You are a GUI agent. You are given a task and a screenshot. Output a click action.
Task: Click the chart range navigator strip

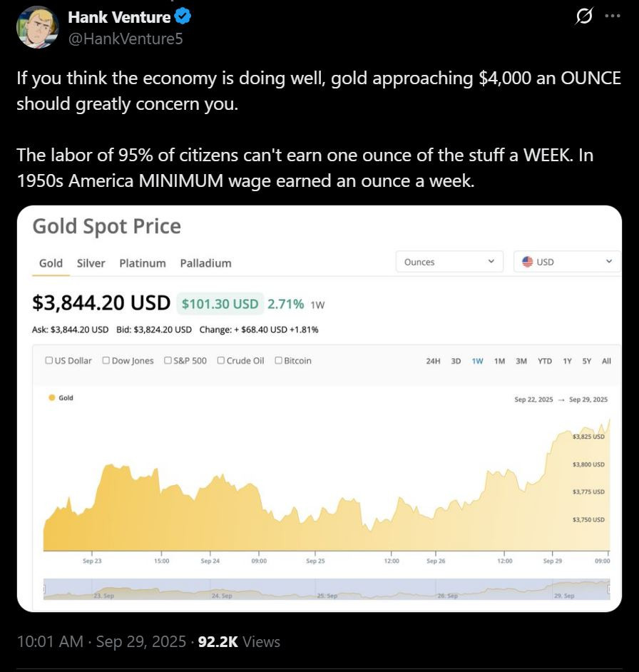tap(327, 589)
